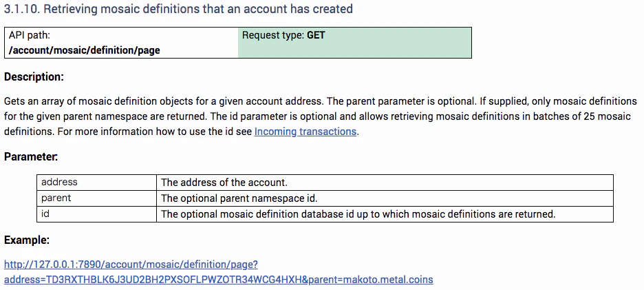644x290 pixels.
Task: Open the example URL link starting with http://127.0.0.1:7890
Action: 131,264
